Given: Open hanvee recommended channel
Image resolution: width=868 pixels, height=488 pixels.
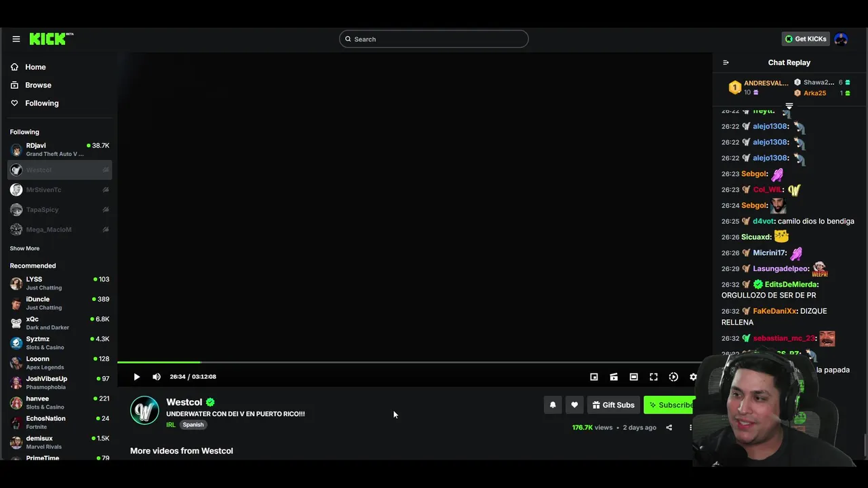Looking at the screenshot, I should (60, 403).
